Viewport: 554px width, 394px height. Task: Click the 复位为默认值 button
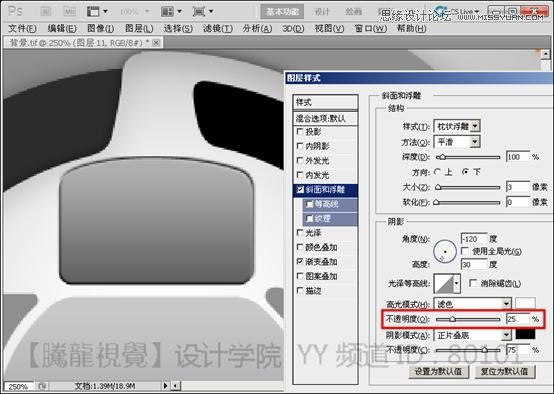pyautogui.click(x=505, y=372)
